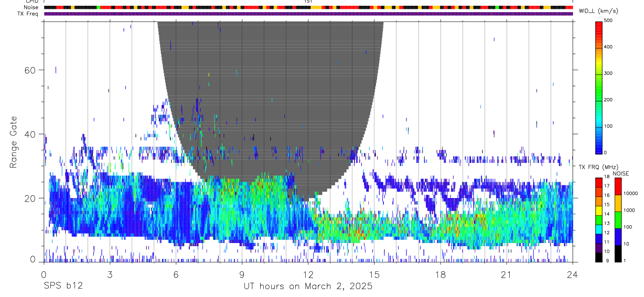Click the Noise row label at top left
The image size is (644, 297).
(30, 7)
